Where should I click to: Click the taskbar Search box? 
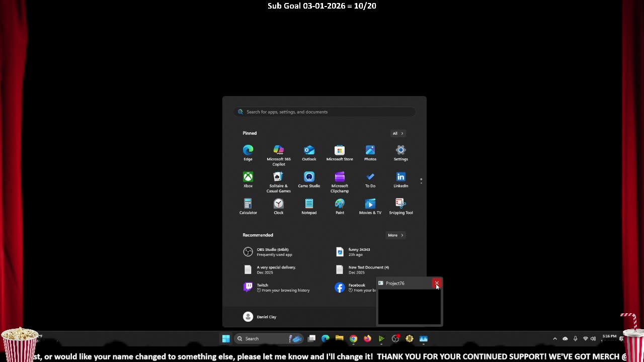point(270,338)
